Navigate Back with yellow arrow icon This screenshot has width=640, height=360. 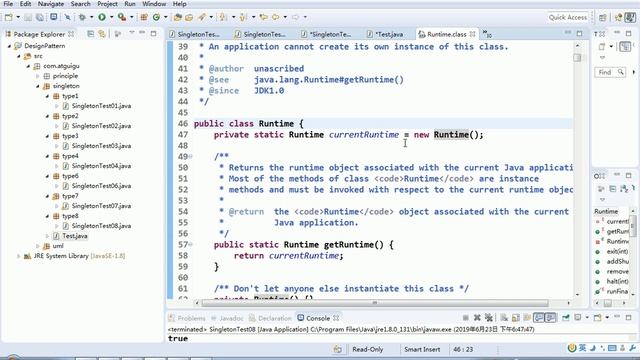pyautogui.click(x=276, y=17)
